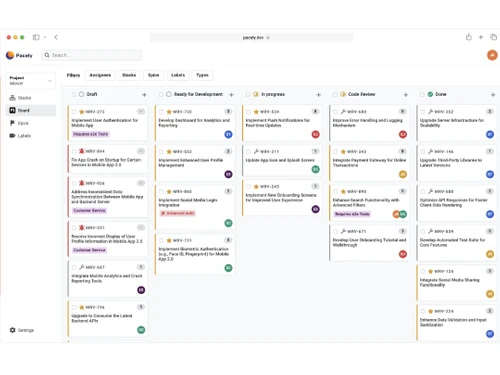This screenshot has height=375, width=500.
Task: Add a card to the In progress column
Action: 318,95
